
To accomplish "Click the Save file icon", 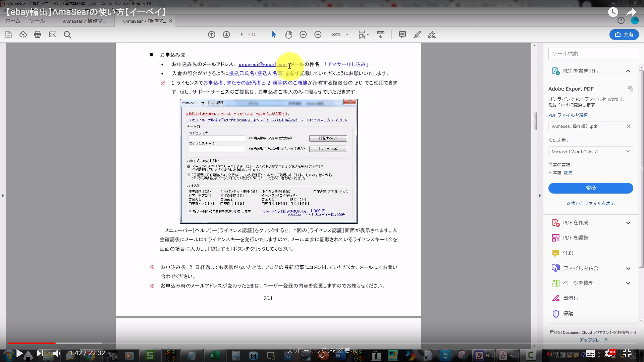I will tap(8, 35).
